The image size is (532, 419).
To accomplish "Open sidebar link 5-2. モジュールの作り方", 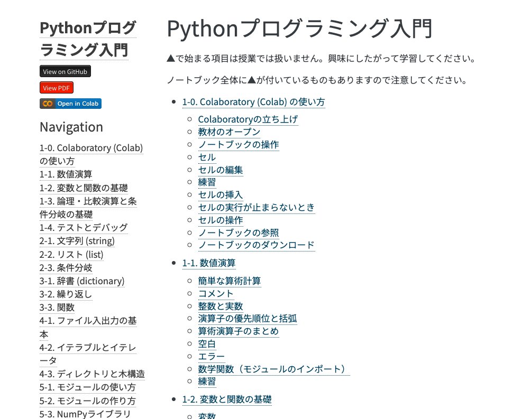I will click(88, 401).
